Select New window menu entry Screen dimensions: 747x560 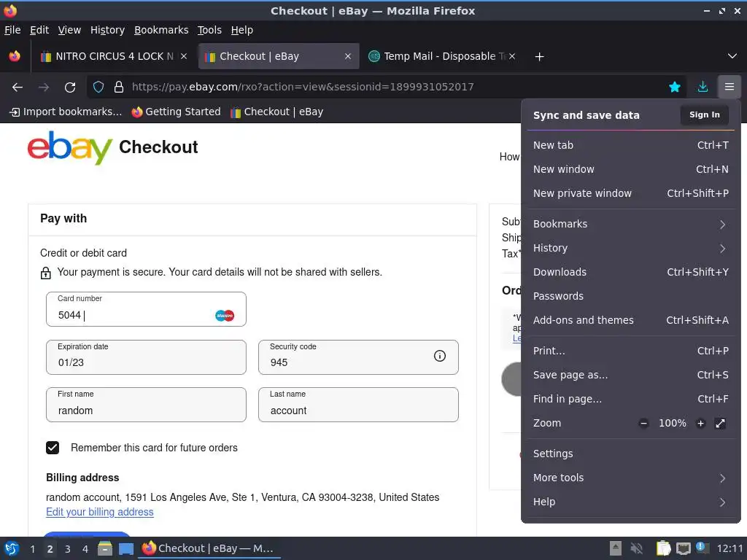coord(630,169)
